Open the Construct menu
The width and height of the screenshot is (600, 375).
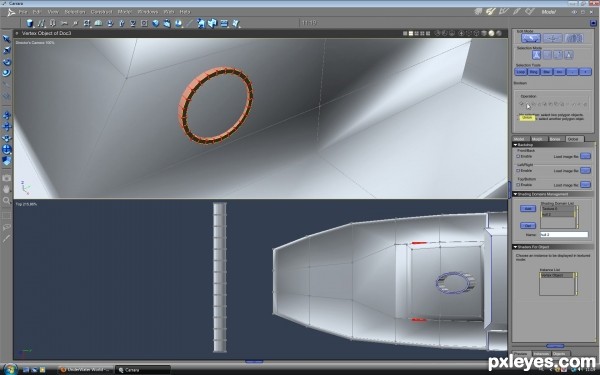(101, 12)
